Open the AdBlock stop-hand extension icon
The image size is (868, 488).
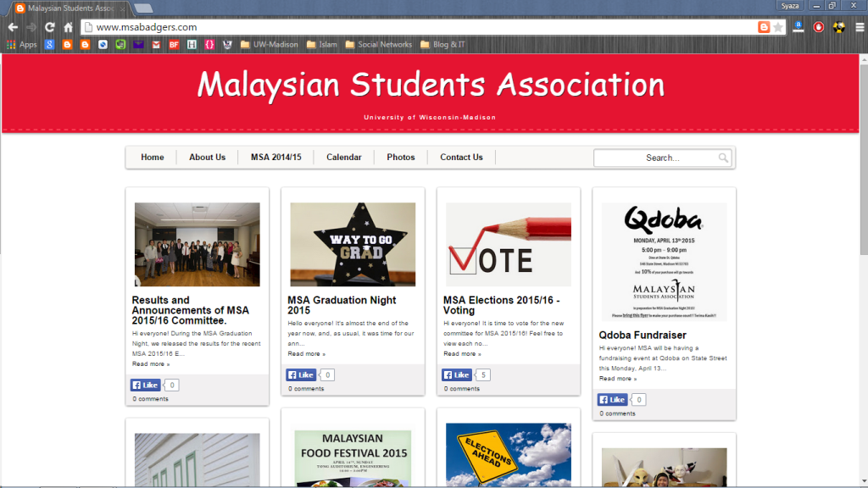(819, 27)
